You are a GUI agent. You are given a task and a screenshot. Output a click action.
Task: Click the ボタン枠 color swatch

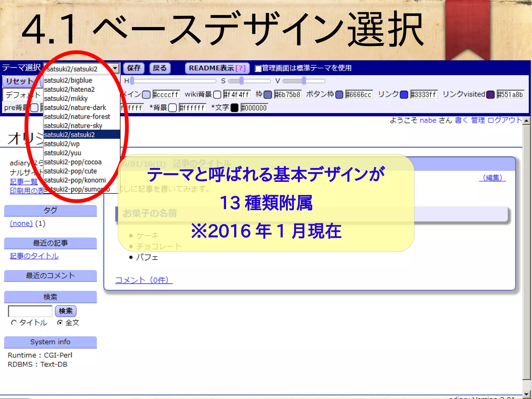339,95
